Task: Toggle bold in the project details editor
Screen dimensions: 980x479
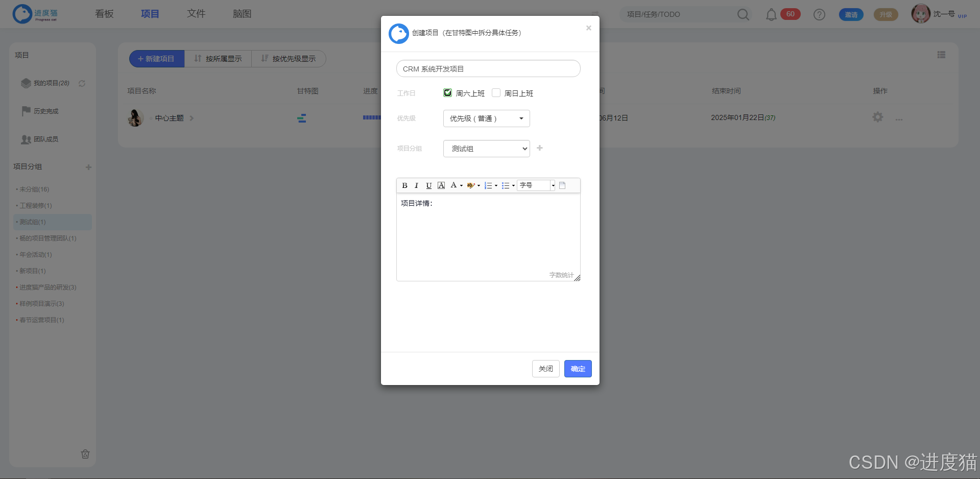Action: [404, 185]
